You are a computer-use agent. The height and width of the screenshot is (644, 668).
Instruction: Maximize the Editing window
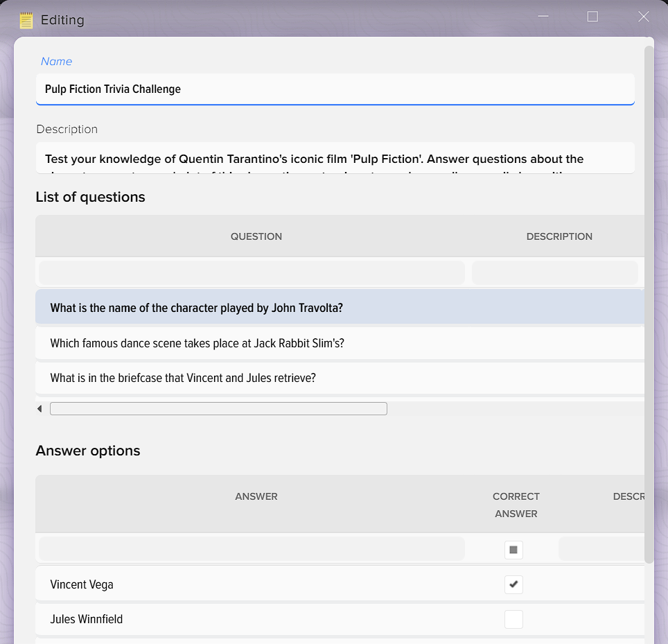coord(592,17)
